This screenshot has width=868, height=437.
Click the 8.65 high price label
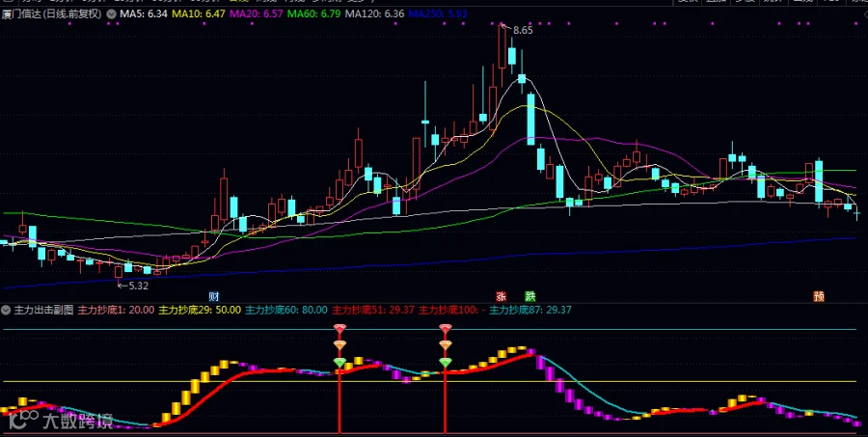tap(523, 31)
